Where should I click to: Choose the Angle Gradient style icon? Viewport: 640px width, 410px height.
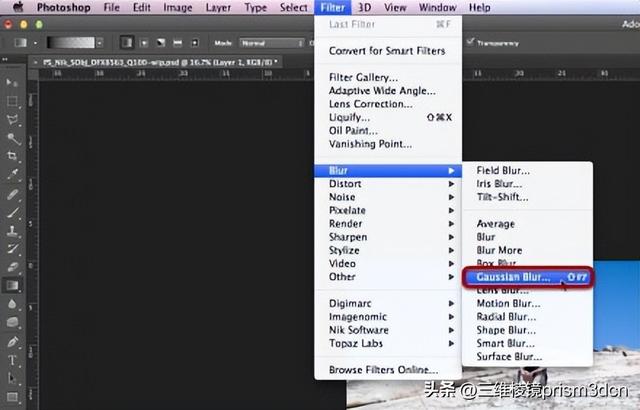(161, 42)
